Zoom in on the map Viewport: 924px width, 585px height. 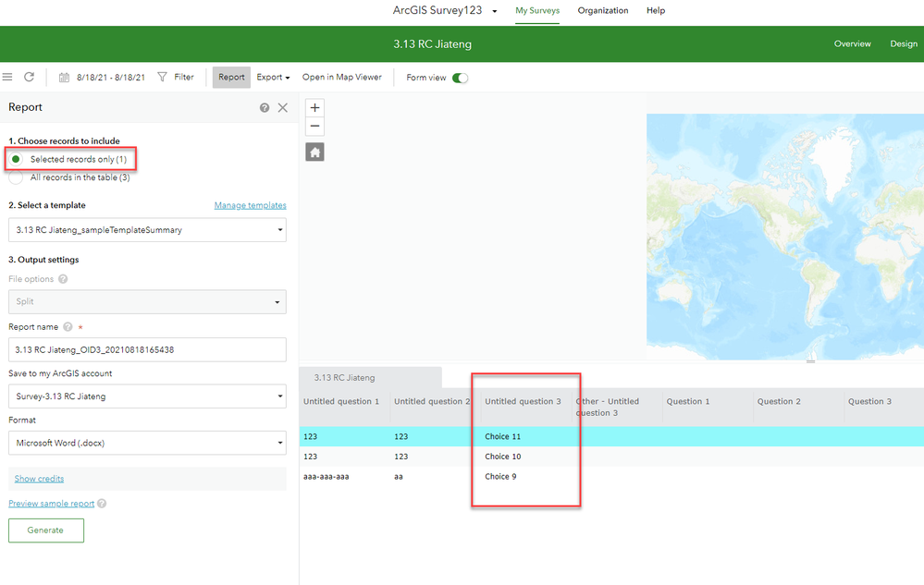[x=314, y=108]
